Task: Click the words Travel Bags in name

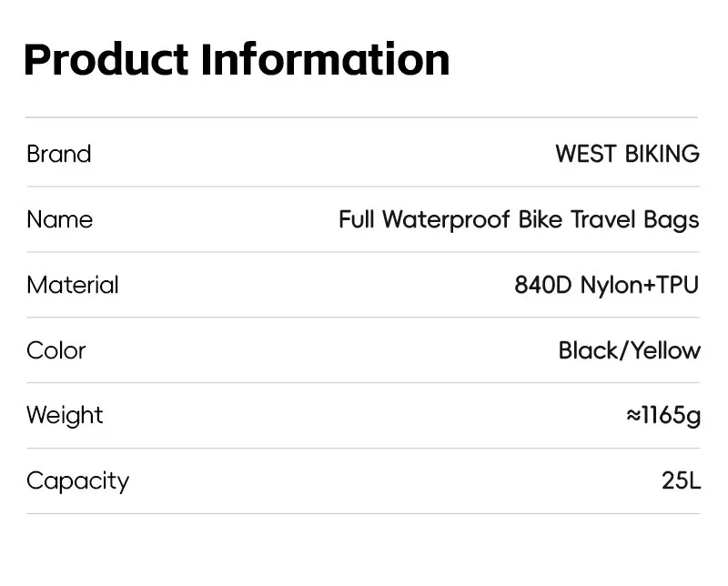Action: click(635, 219)
